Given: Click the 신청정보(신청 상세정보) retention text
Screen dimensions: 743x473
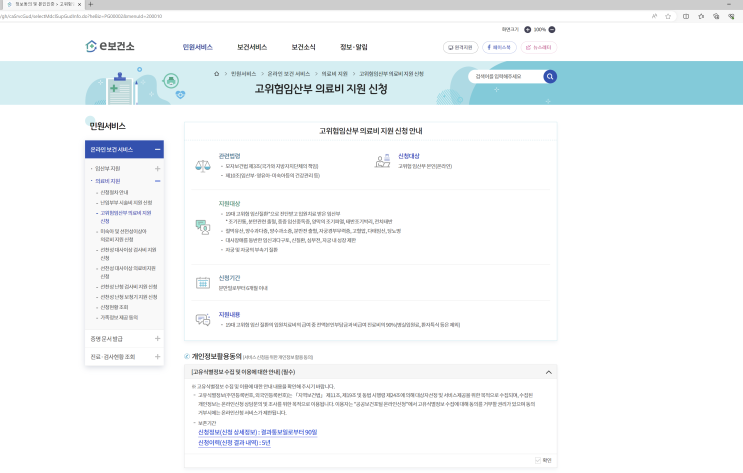Looking at the screenshot, I should 257,432.
